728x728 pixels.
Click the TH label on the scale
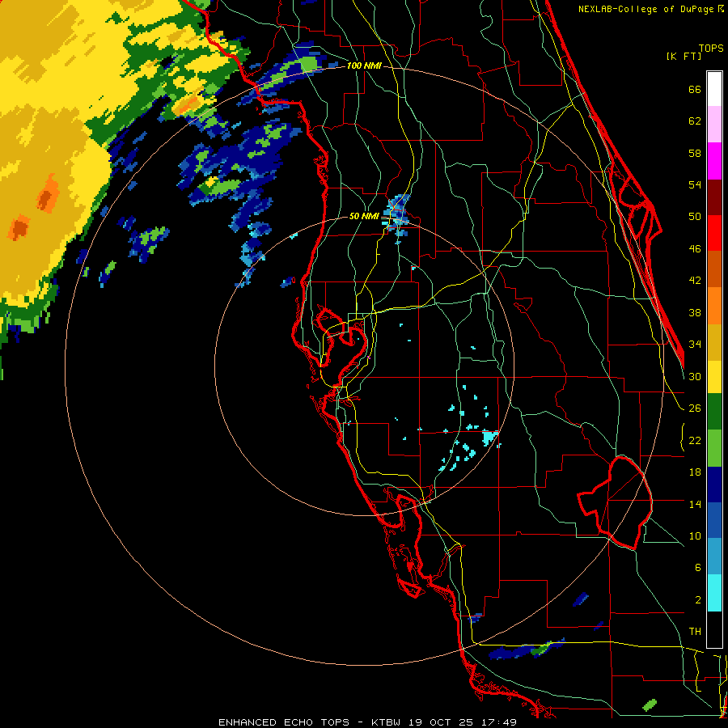[x=695, y=632]
